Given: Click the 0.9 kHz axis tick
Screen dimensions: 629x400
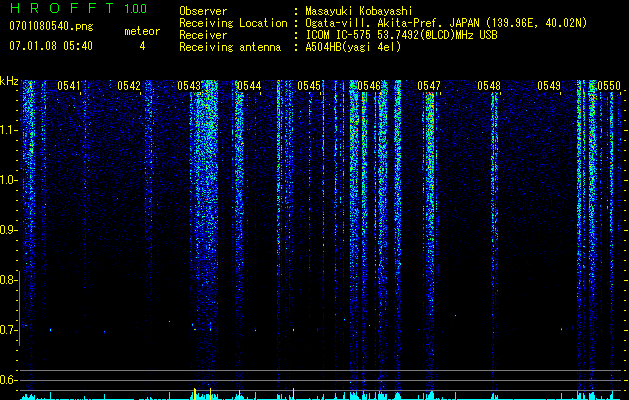Looking at the screenshot, I should (9, 230).
